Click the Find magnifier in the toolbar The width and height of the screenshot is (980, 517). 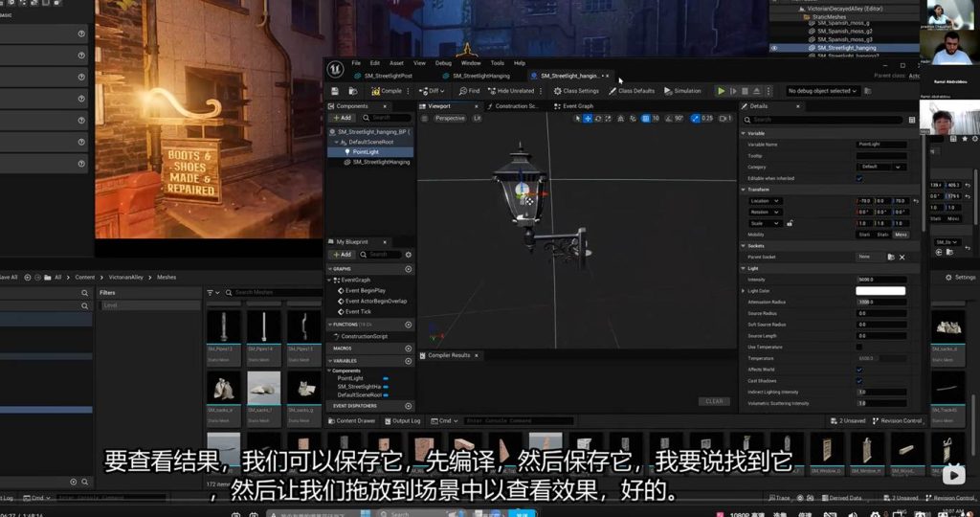tap(469, 91)
